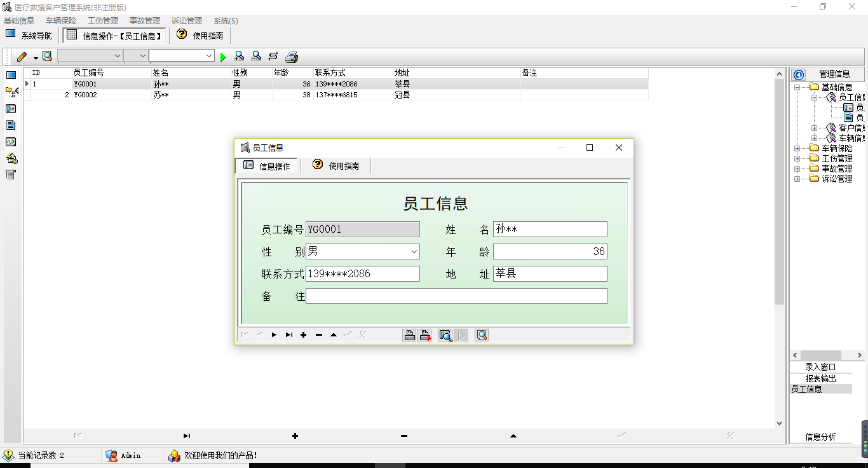Expand the 工伤管理 folder in tree
Viewport: 868px width, 468px height.
click(797, 158)
